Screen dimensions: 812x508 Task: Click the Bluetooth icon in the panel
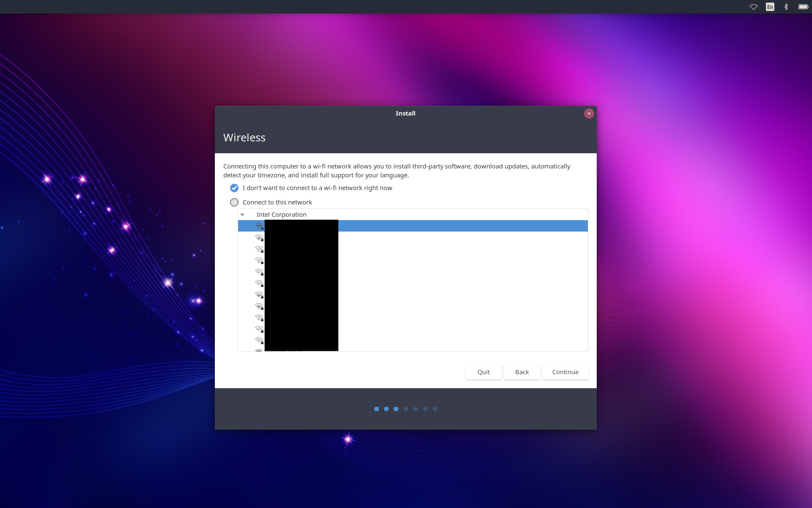click(786, 7)
